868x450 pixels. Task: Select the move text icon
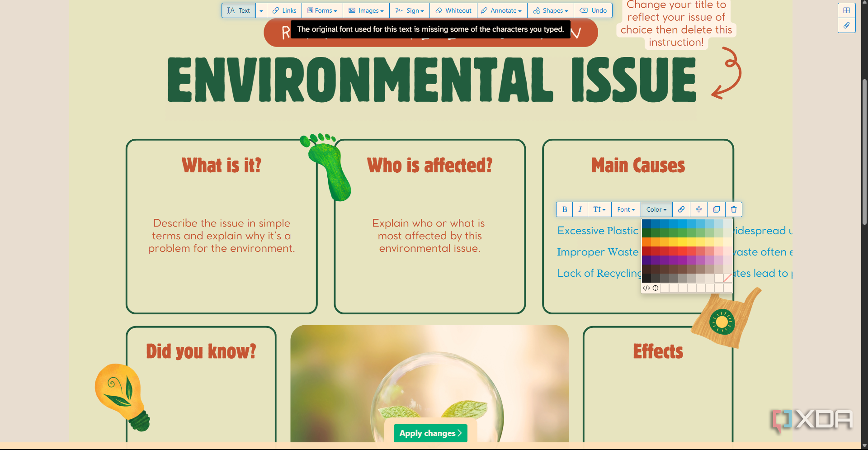(699, 209)
